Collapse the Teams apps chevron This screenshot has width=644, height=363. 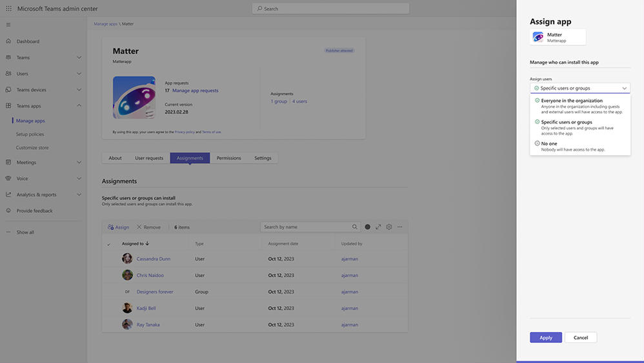click(79, 106)
